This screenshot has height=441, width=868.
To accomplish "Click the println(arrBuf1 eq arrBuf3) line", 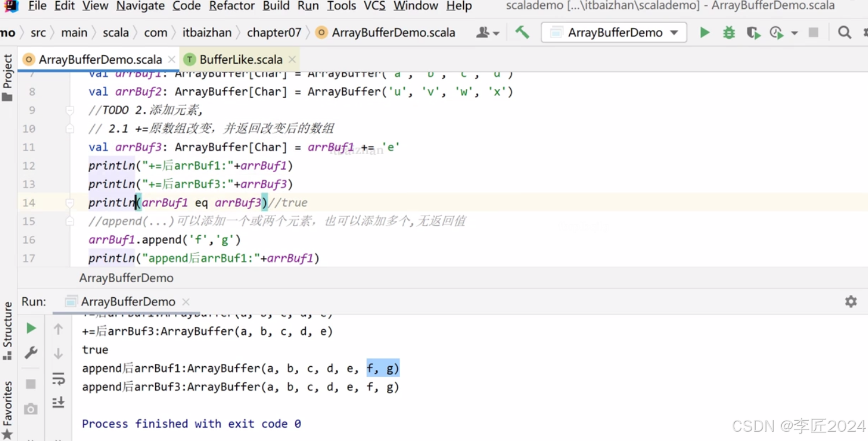I will [198, 203].
